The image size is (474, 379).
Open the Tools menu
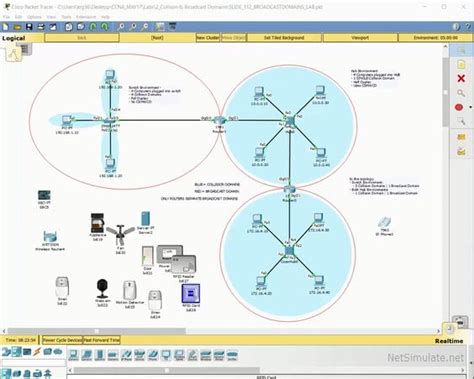(x=66, y=17)
